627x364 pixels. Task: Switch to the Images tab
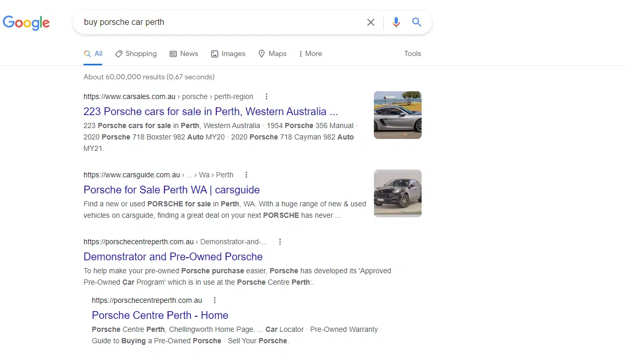228,53
